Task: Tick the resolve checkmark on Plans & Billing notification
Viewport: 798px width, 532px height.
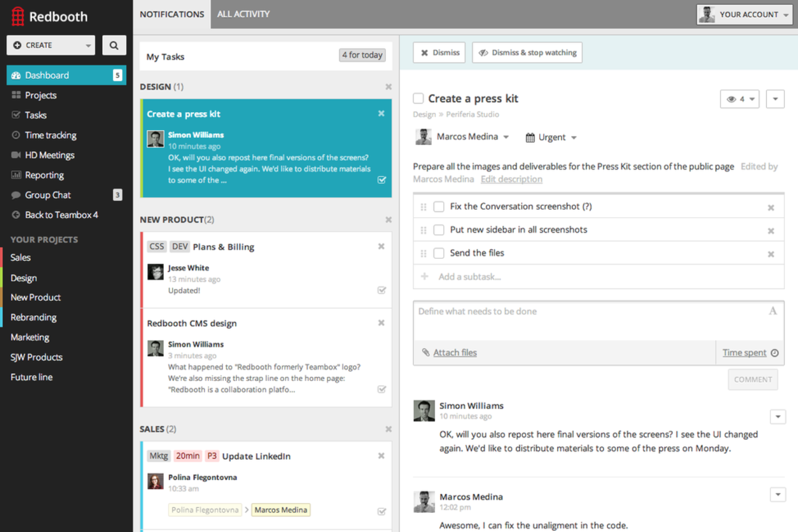Action: 382,290
